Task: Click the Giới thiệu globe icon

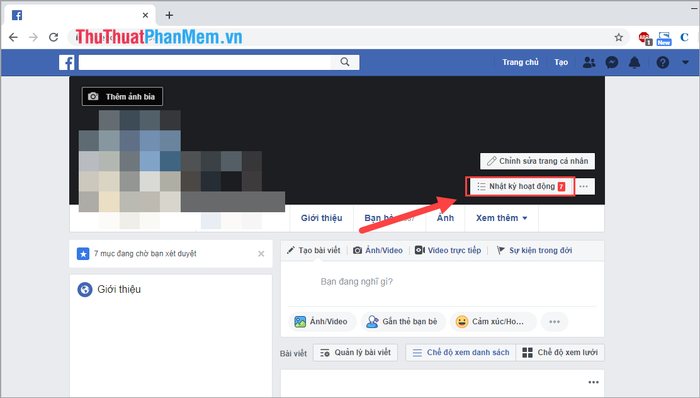Action: [85, 290]
